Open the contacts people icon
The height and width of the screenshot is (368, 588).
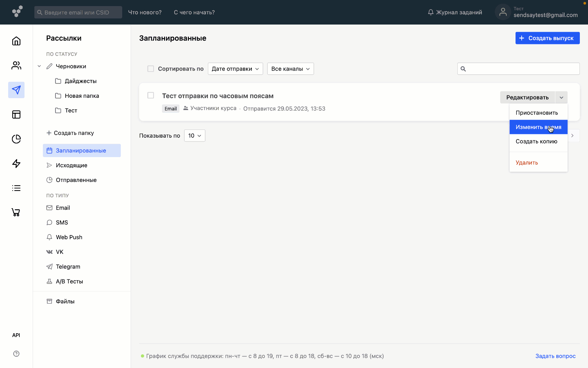[x=16, y=65]
